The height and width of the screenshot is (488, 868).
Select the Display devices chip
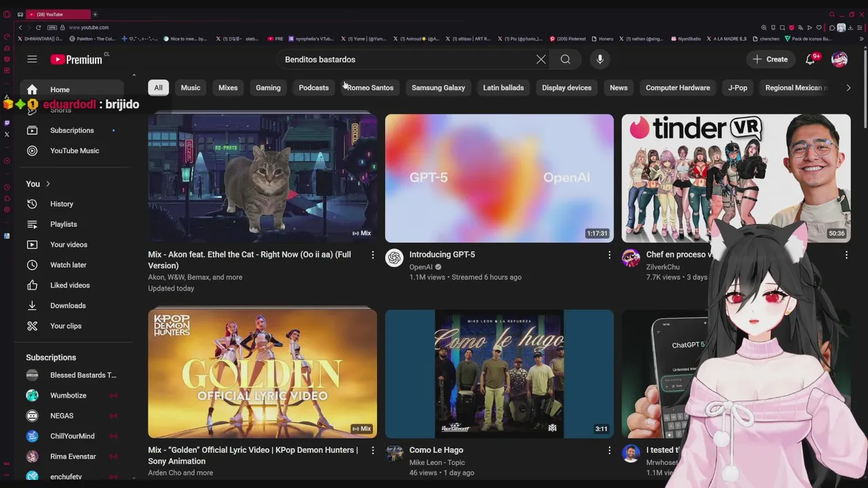566,87
